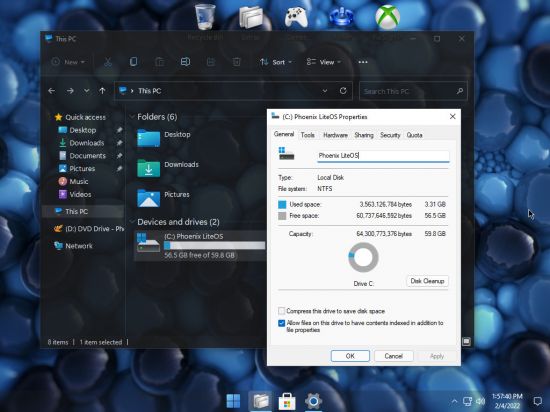Open Microsoft Store from the taskbar

[287, 401]
